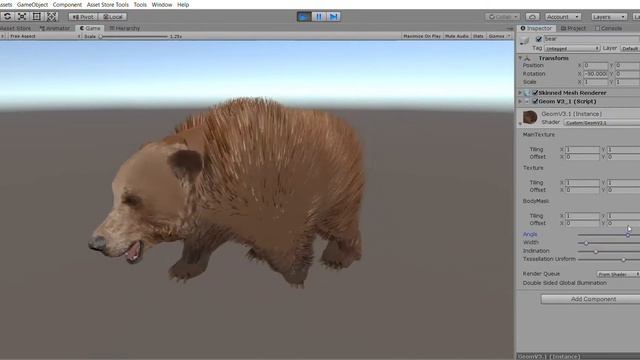Click the Double Sided Global Illumination label
Image resolution: width=640 pixels, height=360 pixels.
[x=564, y=283]
